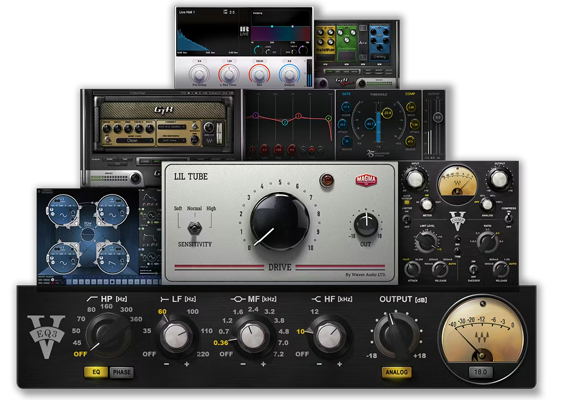Select the yellow stomp pedal in GTR Stomp
This screenshot has width=568, height=400.
click(x=325, y=43)
